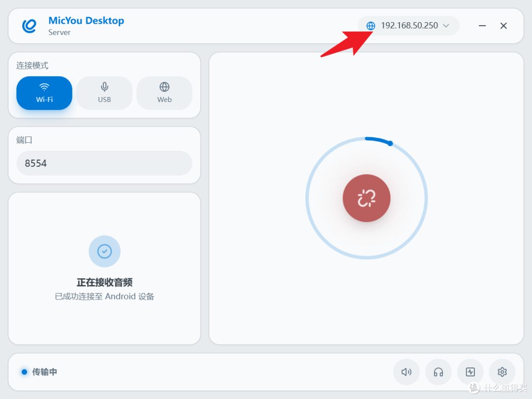Open the audio waveform visualizer icon
532x399 pixels.
[470, 372]
